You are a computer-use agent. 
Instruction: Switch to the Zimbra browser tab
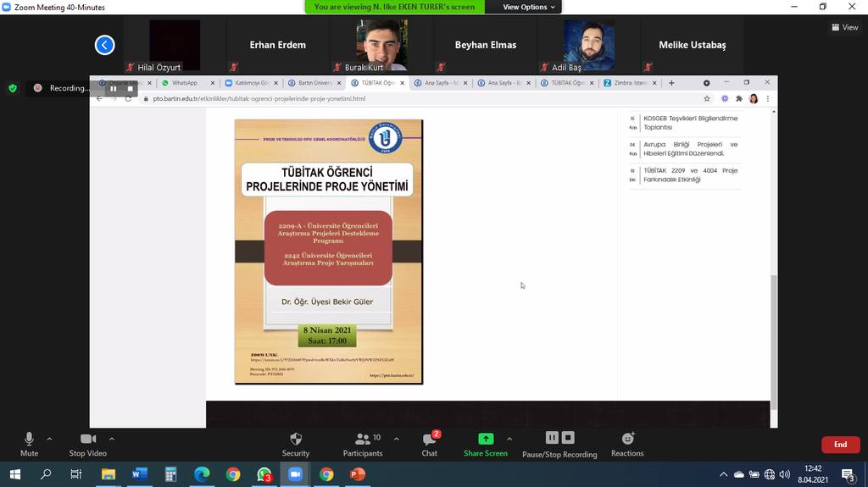click(x=630, y=82)
